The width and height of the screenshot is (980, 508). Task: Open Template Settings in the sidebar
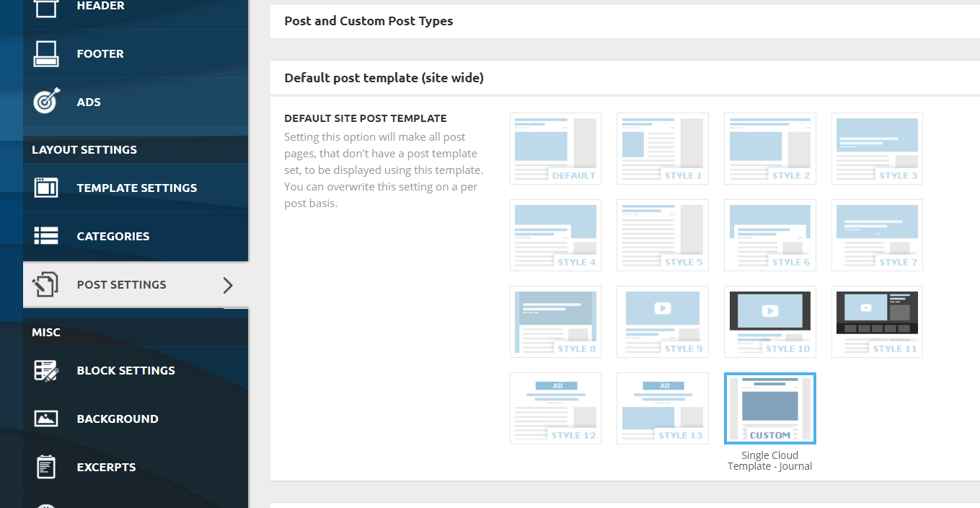point(136,188)
